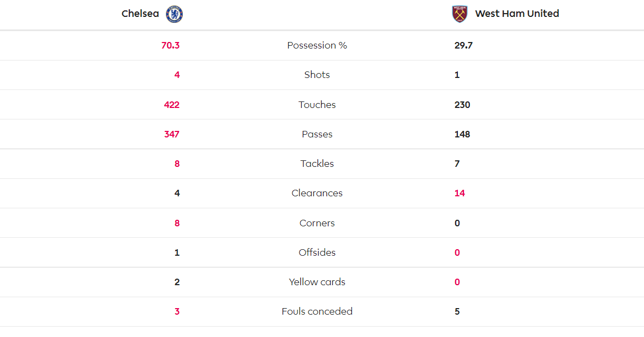Click the West Ham United crest
The height and width of the screenshot is (337, 644).
tap(460, 14)
